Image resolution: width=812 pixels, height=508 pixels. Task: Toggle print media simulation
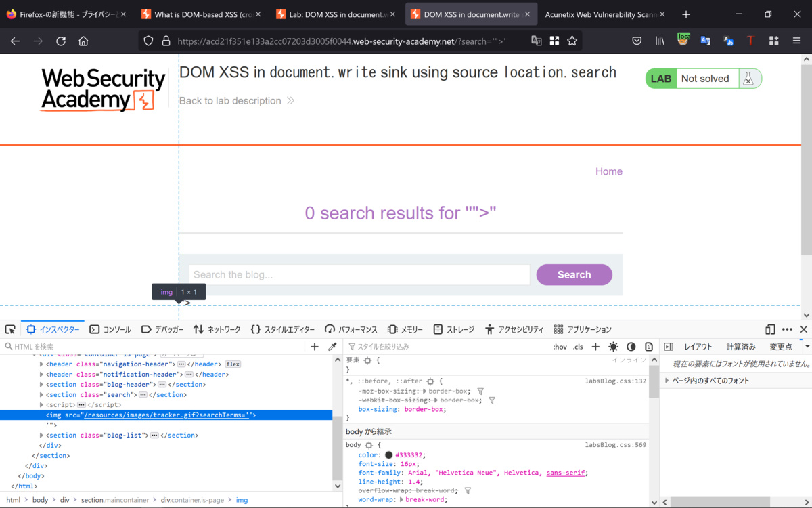tap(649, 346)
